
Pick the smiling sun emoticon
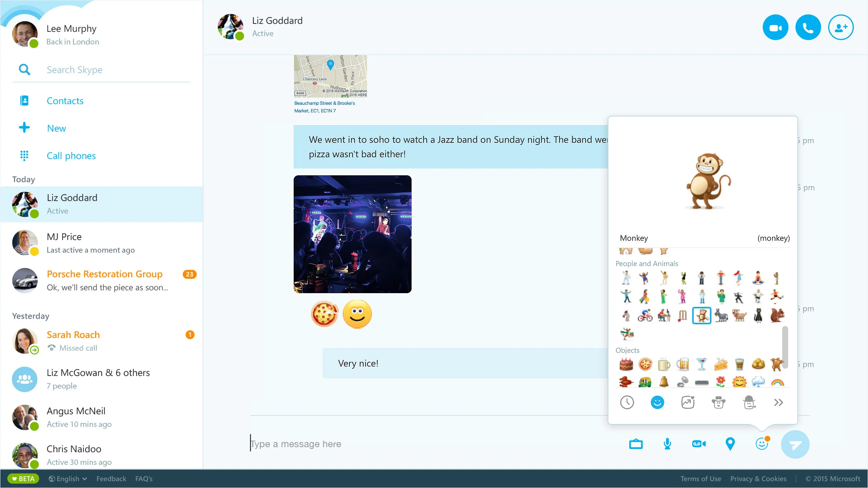(739, 382)
